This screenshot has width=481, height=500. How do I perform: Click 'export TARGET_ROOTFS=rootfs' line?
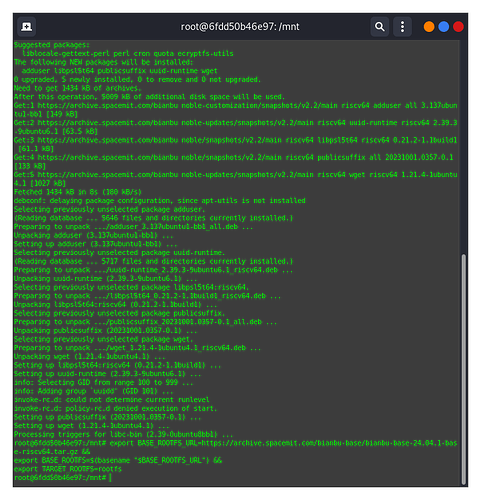tap(68, 469)
